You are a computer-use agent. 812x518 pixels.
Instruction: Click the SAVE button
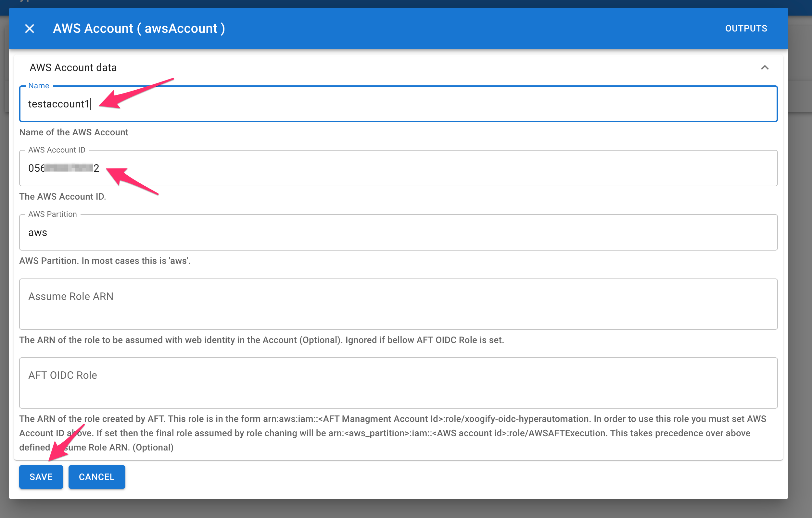pyautogui.click(x=41, y=476)
